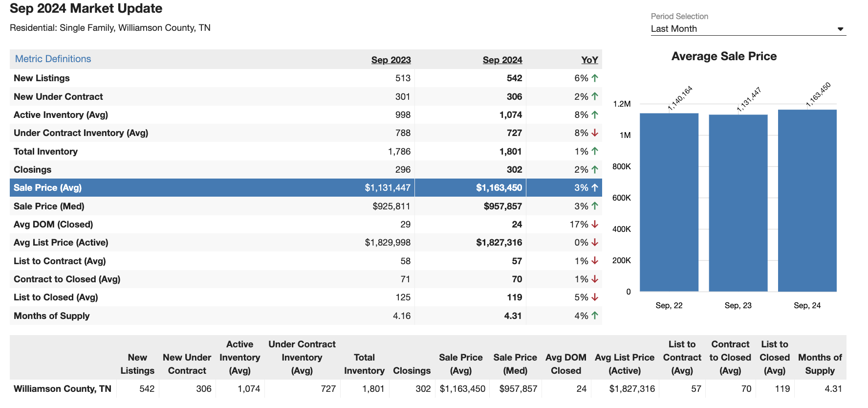Click the 4.16 months of supply value

point(402,316)
